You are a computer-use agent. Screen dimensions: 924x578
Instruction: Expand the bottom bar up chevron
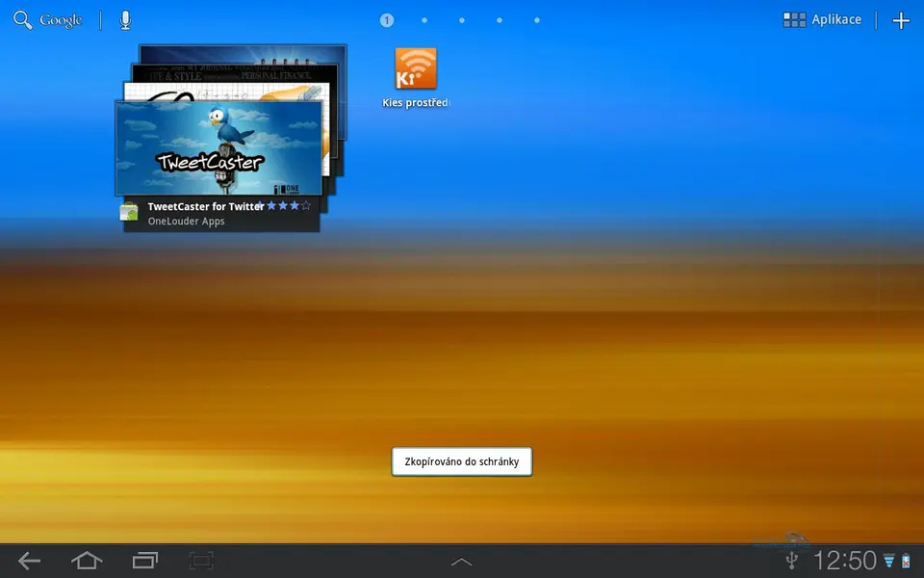pos(462,562)
